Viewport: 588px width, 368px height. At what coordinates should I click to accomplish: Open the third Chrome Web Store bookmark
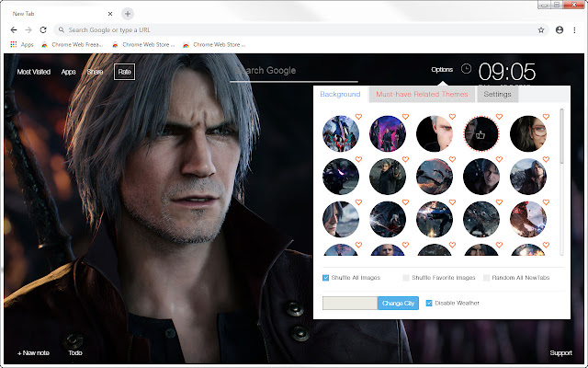[214, 44]
